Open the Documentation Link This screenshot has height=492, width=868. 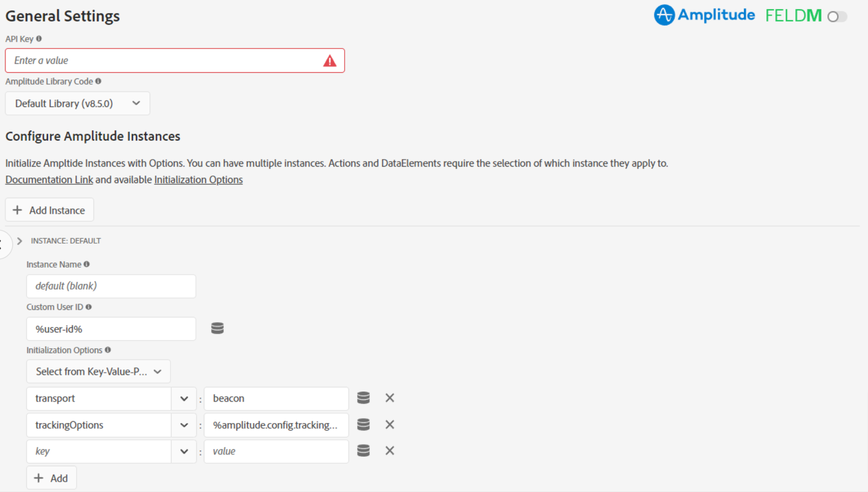pyautogui.click(x=49, y=180)
